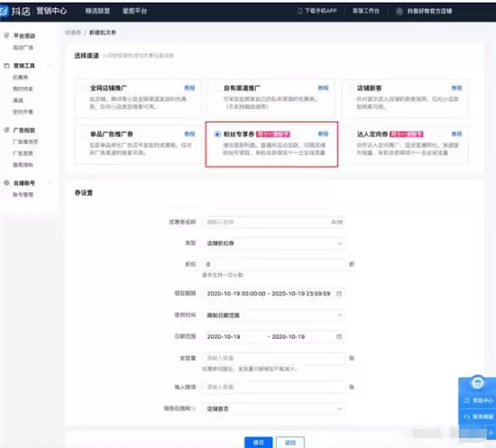Focus the 优惠券名称 input field

(274, 222)
